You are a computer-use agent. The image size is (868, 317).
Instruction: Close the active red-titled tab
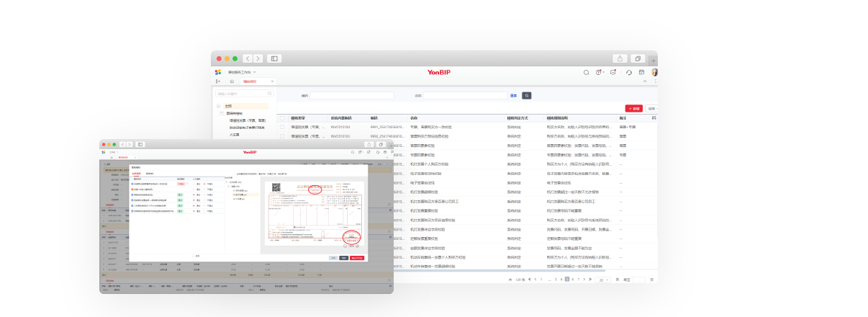click(x=271, y=81)
